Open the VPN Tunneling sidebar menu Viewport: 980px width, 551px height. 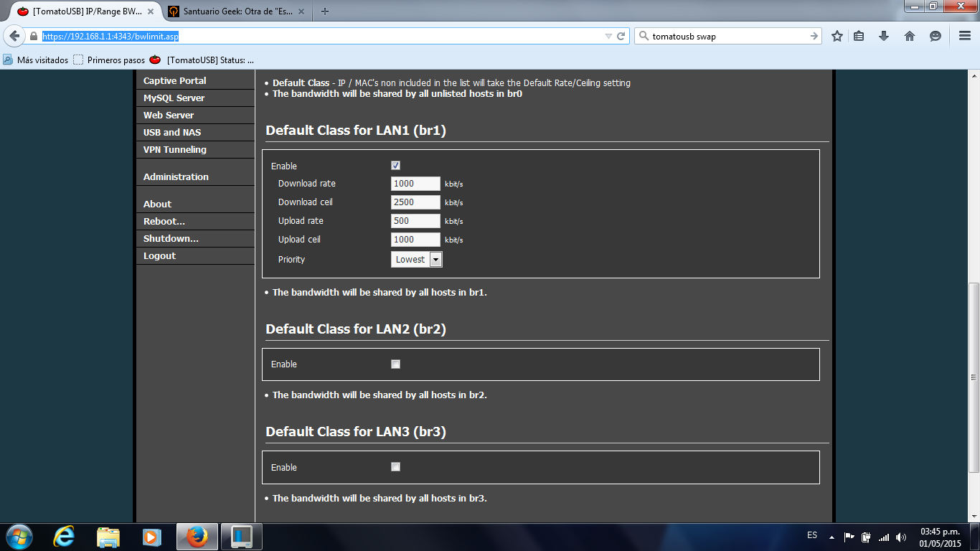174,149
